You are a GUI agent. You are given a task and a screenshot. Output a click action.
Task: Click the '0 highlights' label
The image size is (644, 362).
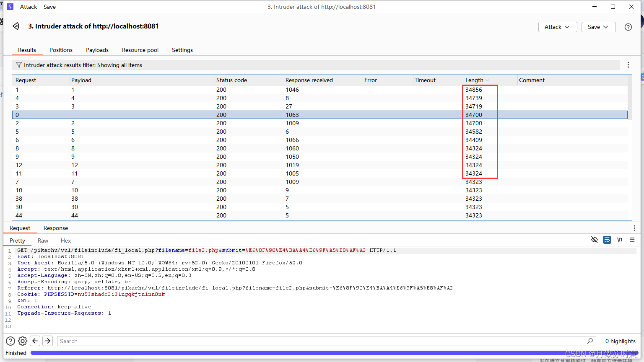pyautogui.click(x=621, y=341)
